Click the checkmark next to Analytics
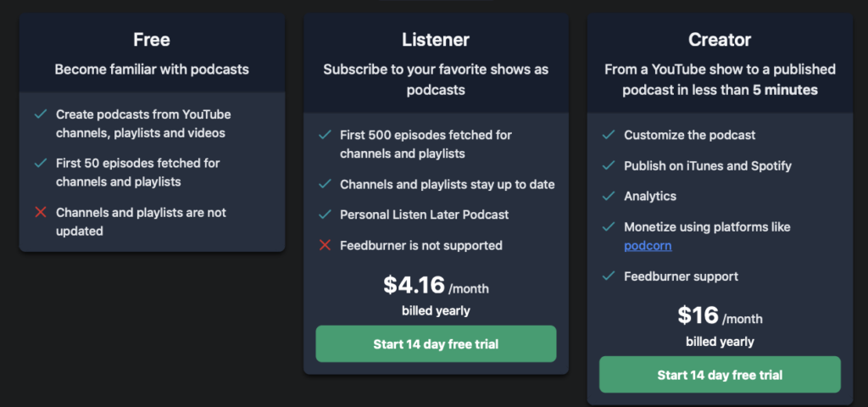 click(x=609, y=196)
